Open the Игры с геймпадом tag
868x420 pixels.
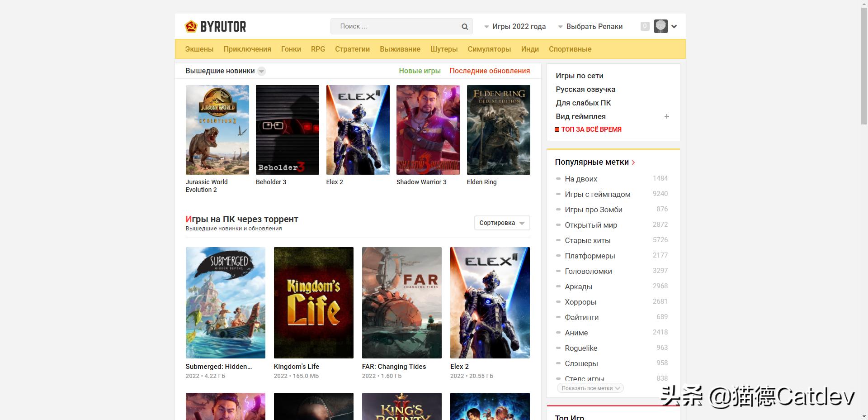(x=597, y=194)
